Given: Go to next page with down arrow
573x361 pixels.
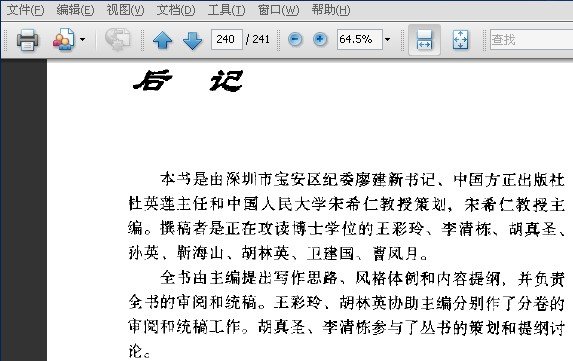Looking at the screenshot, I should coord(192,40).
